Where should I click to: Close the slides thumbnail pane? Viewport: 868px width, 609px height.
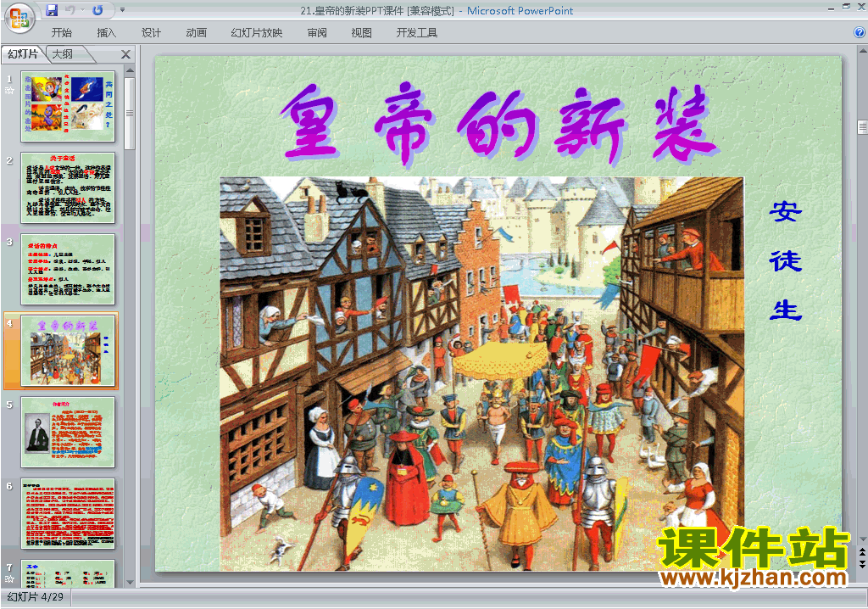[125, 54]
